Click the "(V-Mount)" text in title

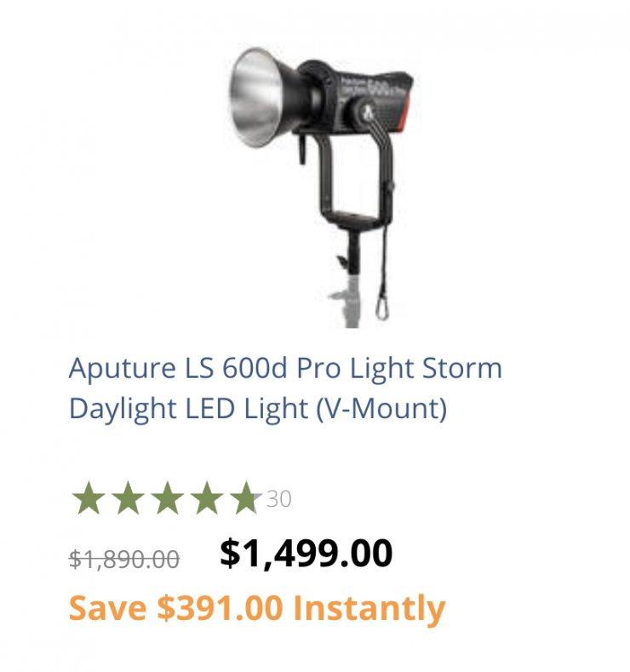click(381, 409)
